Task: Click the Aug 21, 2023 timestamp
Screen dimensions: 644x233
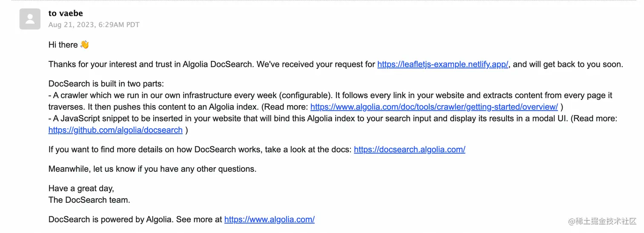Action: pos(94,25)
